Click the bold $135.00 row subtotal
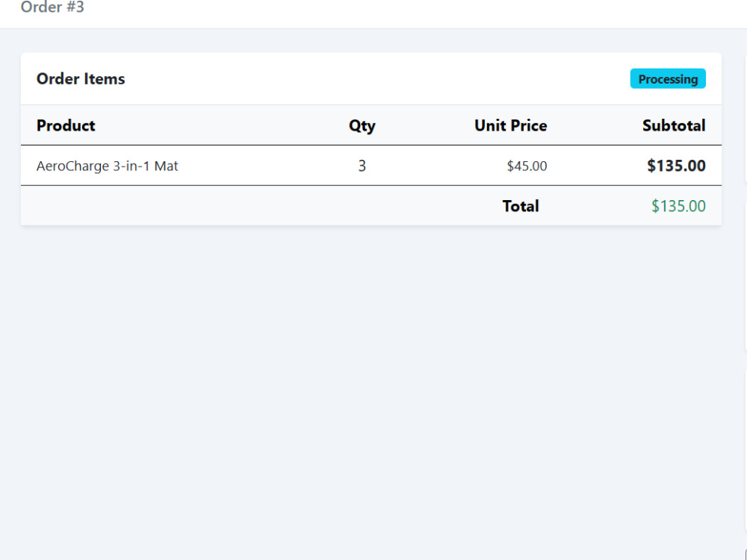The image size is (747, 560). pyautogui.click(x=677, y=166)
